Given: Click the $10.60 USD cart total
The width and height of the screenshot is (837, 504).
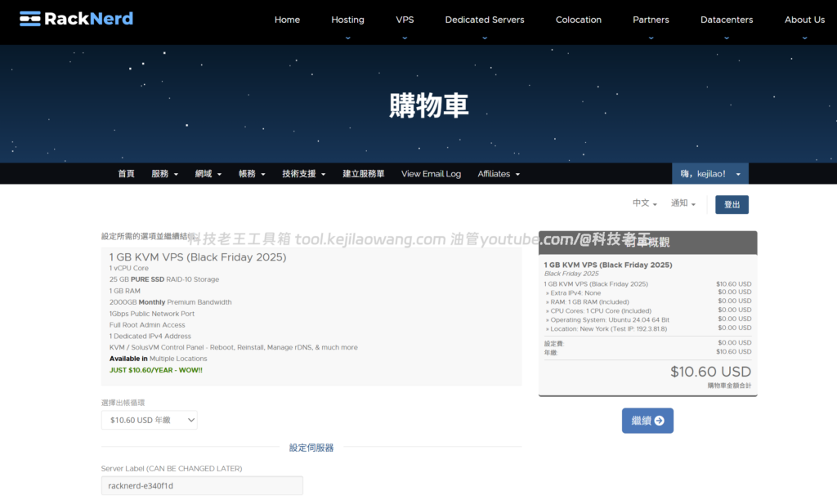Looking at the screenshot, I should tap(710, 372).
